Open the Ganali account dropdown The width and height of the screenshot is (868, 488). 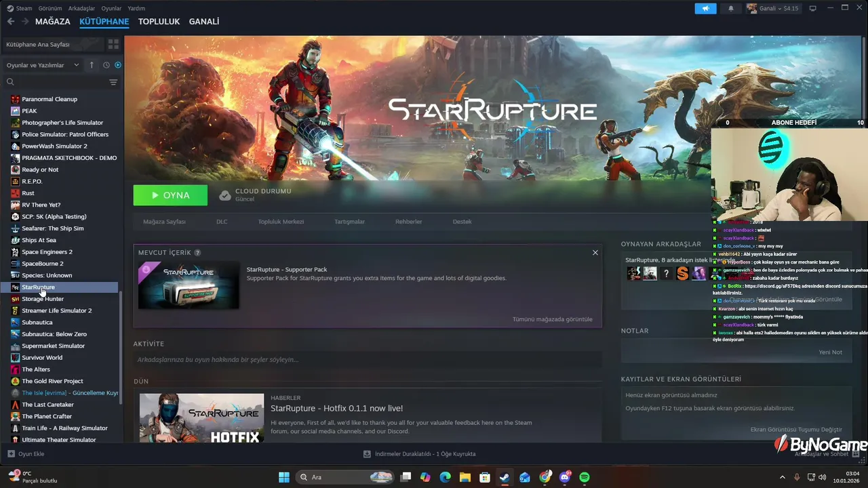tap(773, 8)
